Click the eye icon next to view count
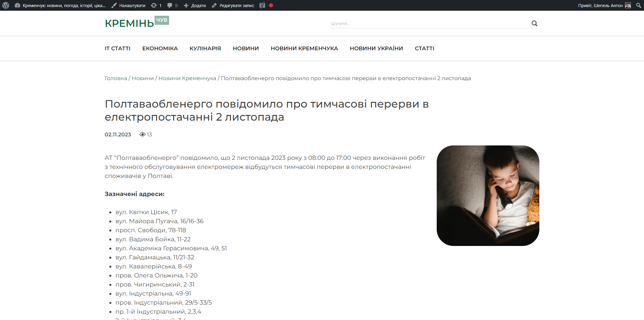Screen dimensions: 644x320 coord(142,134)
